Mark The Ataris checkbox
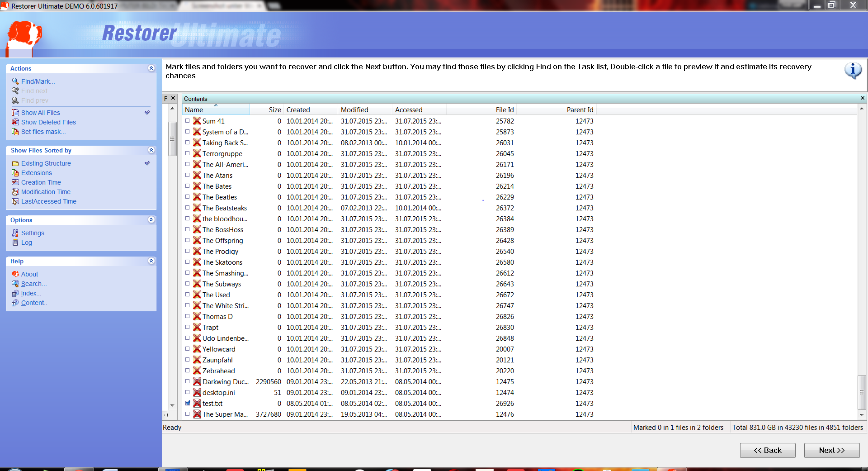Image resolution: width=868 pixels, height=471 pixels. (188, 175)
